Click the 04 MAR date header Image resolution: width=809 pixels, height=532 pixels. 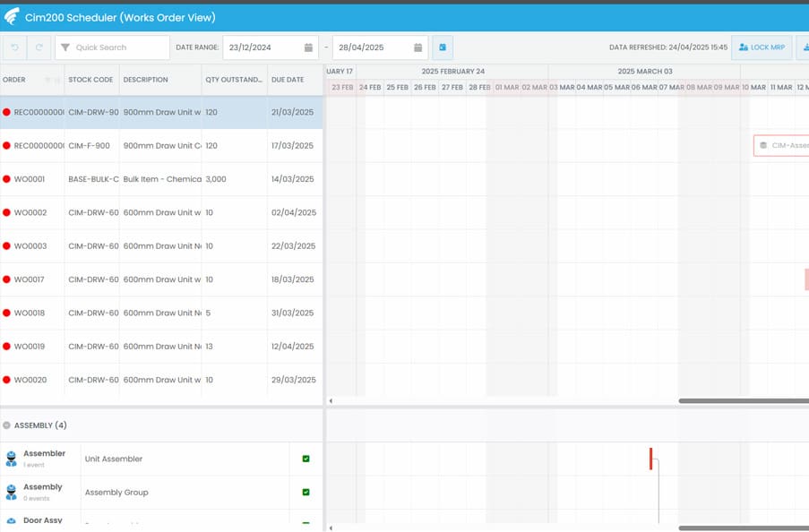590,87
